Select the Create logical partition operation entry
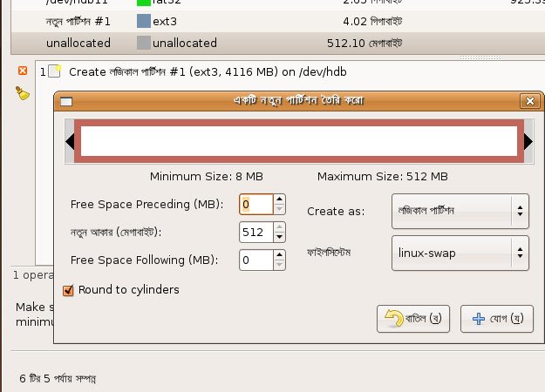Image resolution: width=545 pixels, height=392 pixels. (x=208, y=72)
